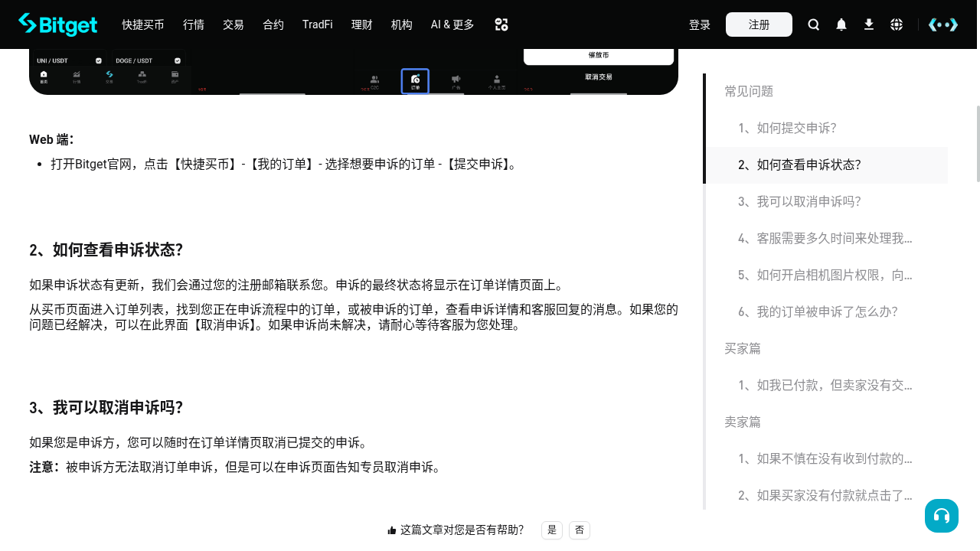Open the 快捷买币 menu
This screenshot has height=551, width=980.
point(143,24)
